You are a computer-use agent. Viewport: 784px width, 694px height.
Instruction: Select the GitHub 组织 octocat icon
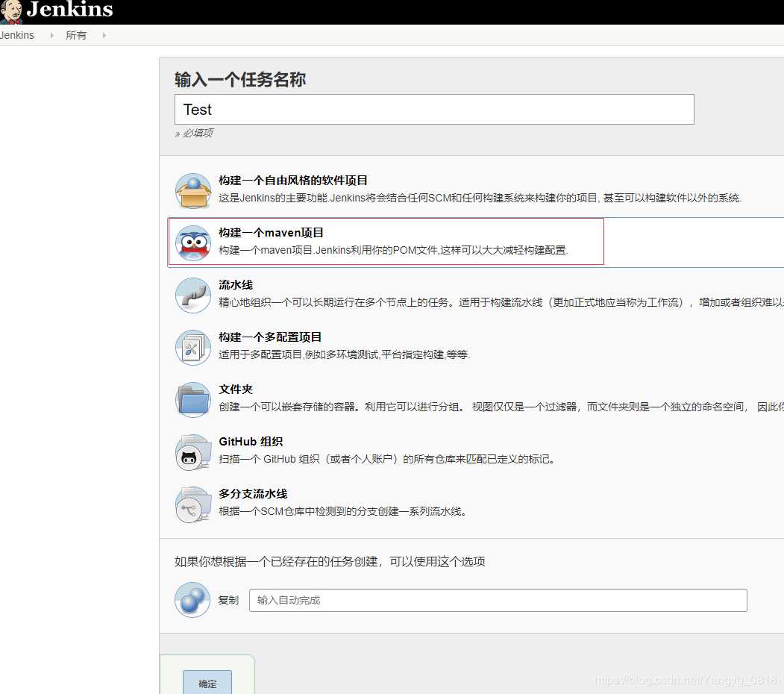pos(193,451)
